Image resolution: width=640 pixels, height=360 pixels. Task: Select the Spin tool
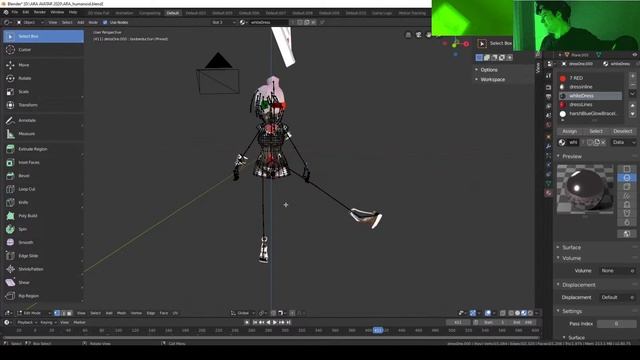click(43, 229)
